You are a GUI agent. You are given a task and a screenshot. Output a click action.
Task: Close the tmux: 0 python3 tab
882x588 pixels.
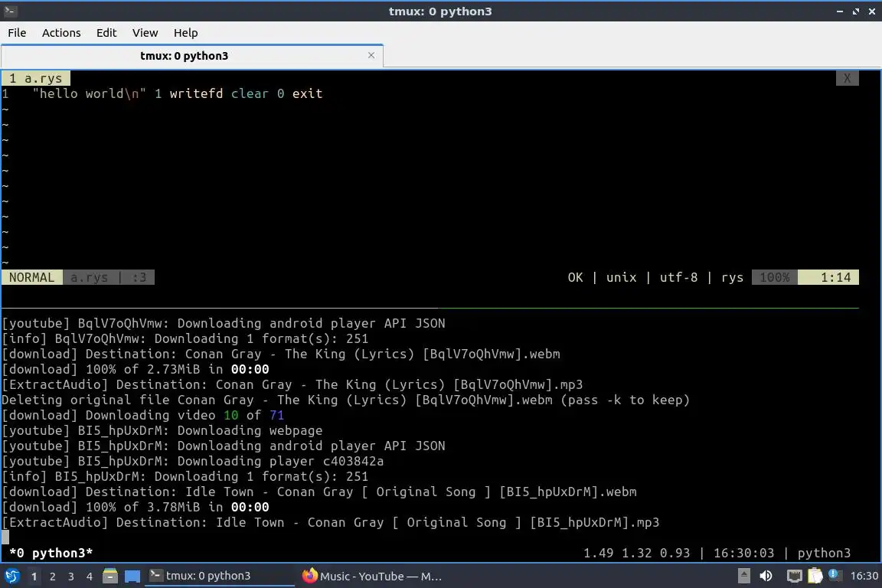pyautogui.click(x=371, y=55)
